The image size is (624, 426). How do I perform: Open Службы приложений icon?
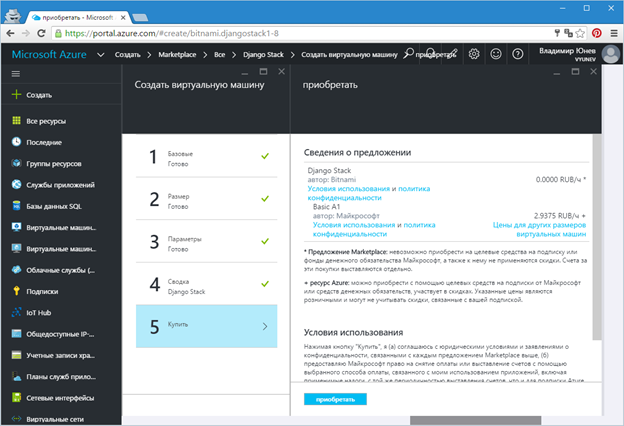tap(16, 184)
